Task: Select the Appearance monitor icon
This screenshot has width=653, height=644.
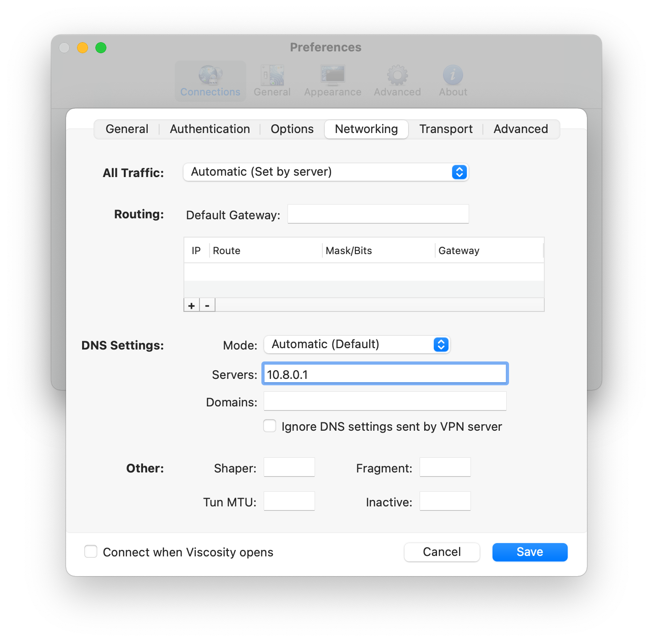Action: pos(332,75)
